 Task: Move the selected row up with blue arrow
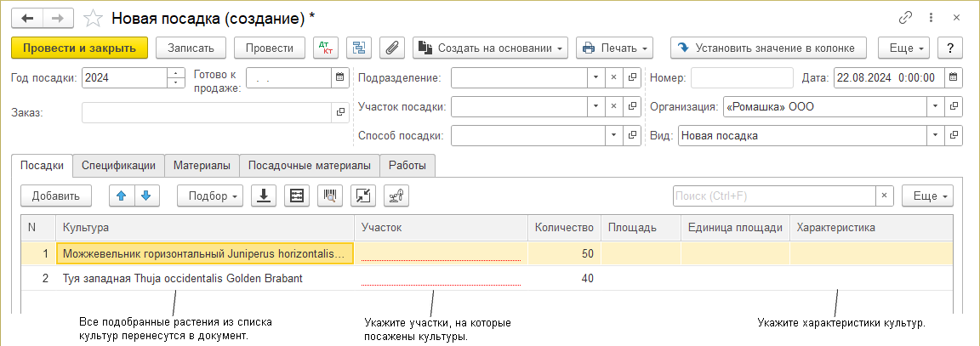point(121,196)
